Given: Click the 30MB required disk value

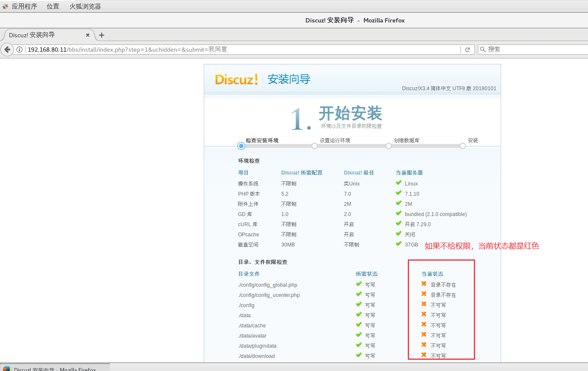Looking at the screenshot, I should 288,245.
